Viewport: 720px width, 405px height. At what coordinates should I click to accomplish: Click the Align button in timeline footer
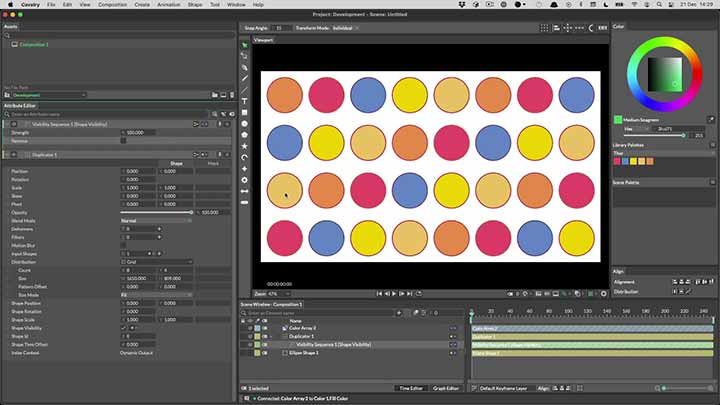click(543, 388)
